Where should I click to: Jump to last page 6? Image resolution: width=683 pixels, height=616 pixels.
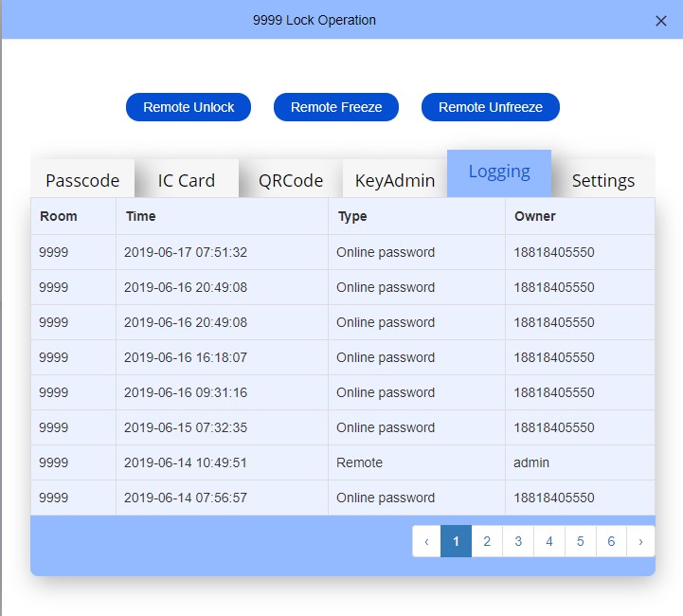point(612,541)
